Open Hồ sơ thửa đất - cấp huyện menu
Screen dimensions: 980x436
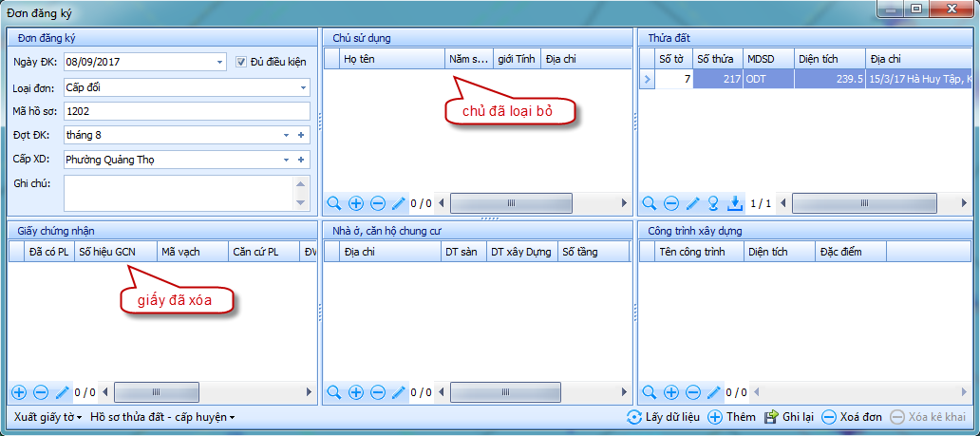(x=162, y=417)
